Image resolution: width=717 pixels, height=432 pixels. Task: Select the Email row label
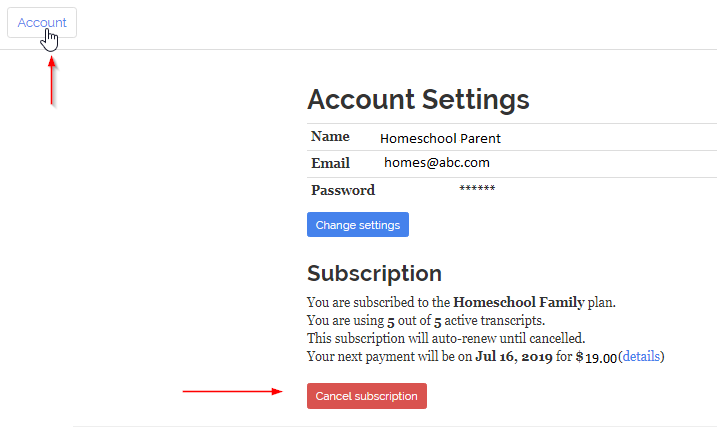coord(330,163)
